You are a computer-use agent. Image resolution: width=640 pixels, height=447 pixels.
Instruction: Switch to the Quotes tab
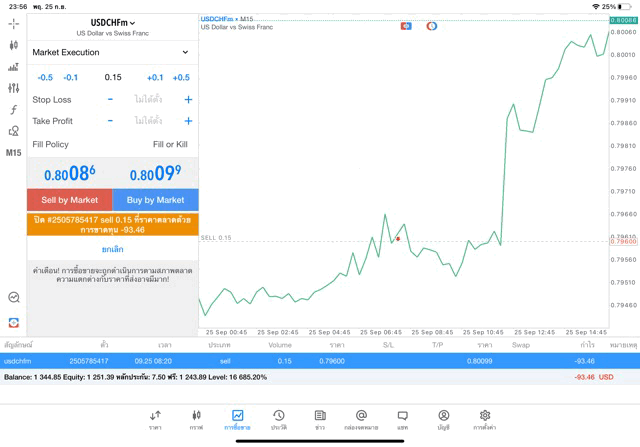click(x=155, y=419)
